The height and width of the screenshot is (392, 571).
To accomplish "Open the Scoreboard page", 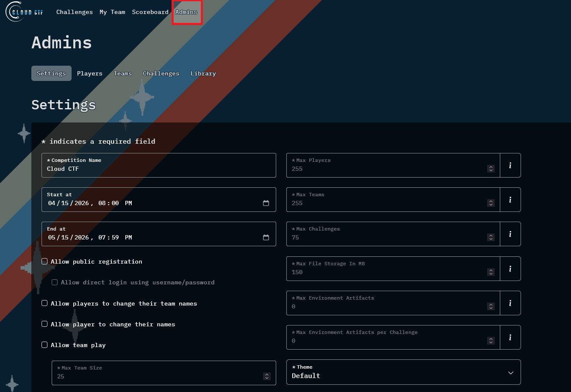I will coord(150,12).
